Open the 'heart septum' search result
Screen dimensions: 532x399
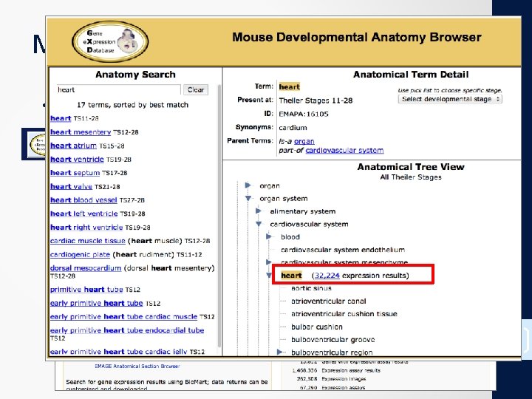click(x=75, y=173)
